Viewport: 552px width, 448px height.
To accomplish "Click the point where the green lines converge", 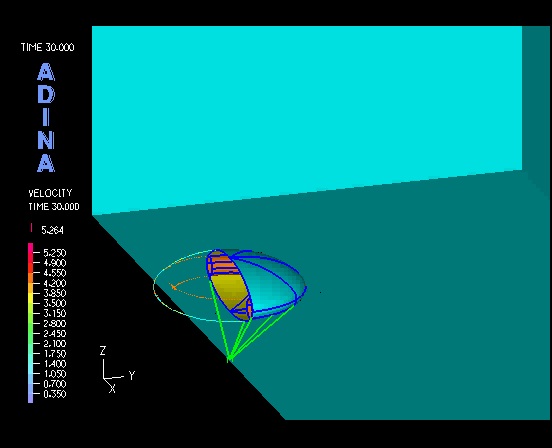I will point(229,359).
